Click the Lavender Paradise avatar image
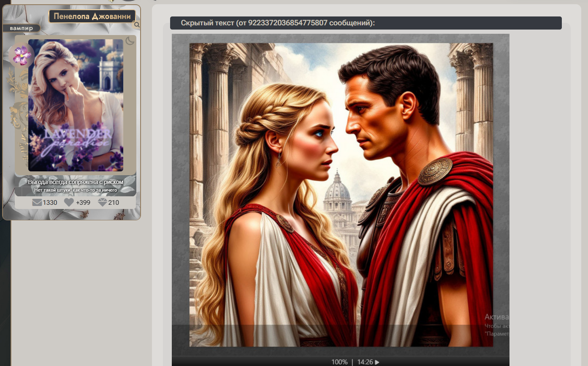588x366 pixels. 76,106
